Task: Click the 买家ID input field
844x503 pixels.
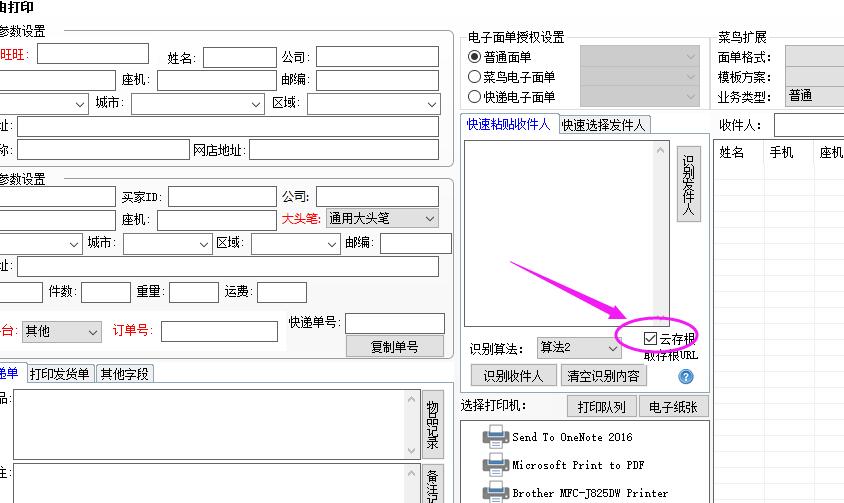Action: [x=222, y=197]
